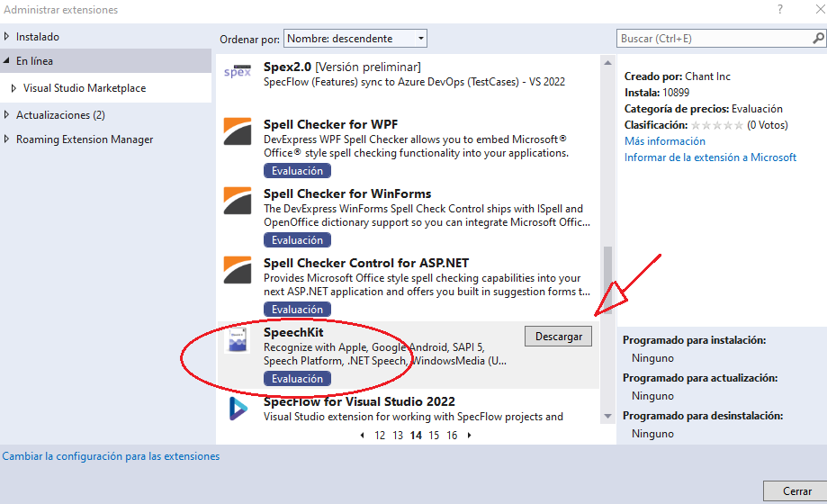This screenshot has width=827, height=504.
Task: Click Programado para desinstalación label
Action: [703, 416]
